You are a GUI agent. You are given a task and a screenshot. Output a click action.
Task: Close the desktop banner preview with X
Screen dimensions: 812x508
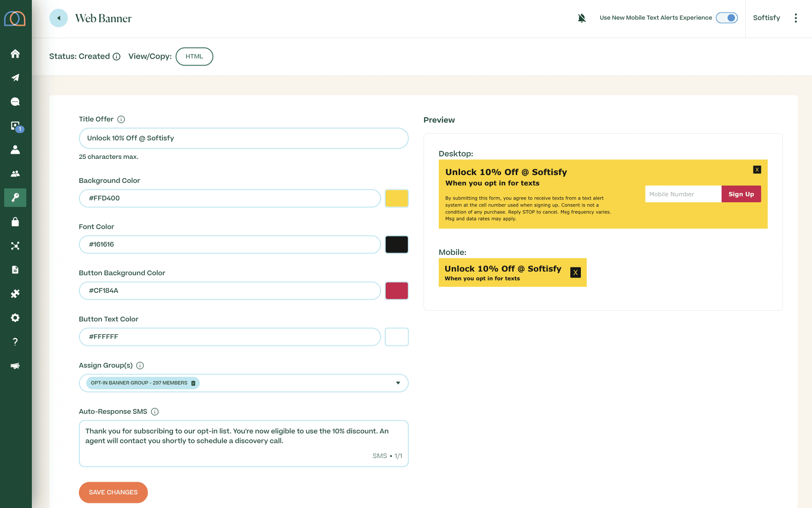[x=757, y=169]
